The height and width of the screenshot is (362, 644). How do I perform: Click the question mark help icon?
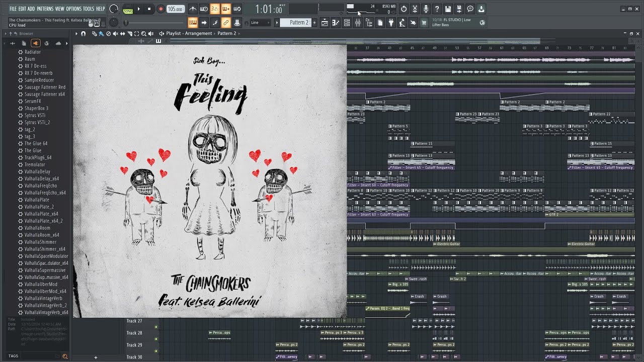coord(437,9)
